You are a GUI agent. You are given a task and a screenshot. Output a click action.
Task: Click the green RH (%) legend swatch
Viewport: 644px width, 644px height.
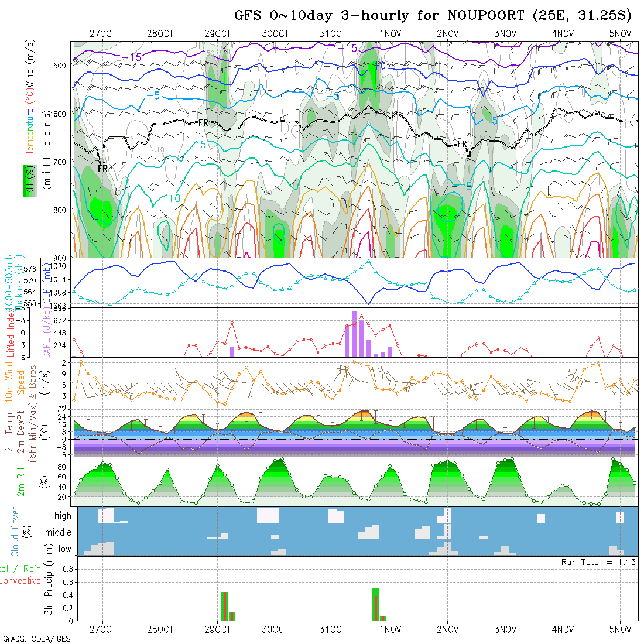[x=28, y=180]
